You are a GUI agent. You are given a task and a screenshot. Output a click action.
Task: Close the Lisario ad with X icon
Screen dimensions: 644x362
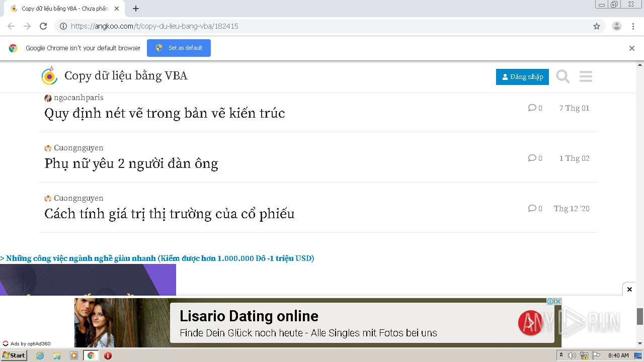[558, 301]
